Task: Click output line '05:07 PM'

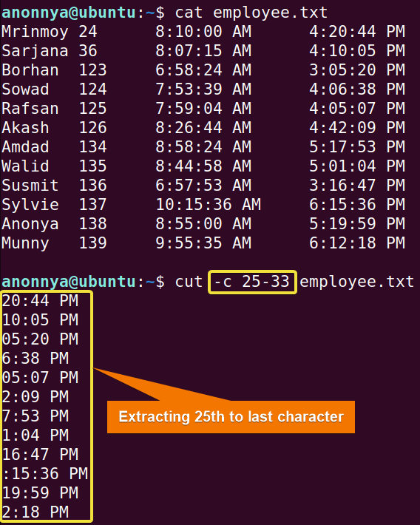Action: coord(40,378)
